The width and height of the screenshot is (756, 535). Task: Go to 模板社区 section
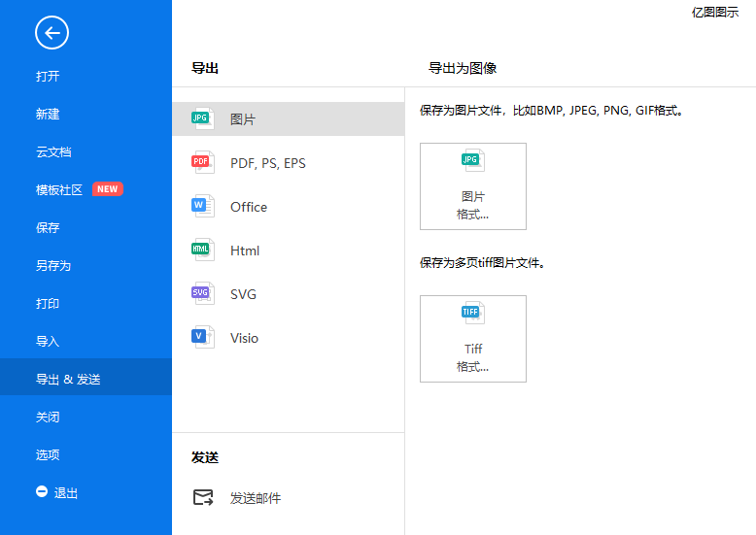[59, 190]
